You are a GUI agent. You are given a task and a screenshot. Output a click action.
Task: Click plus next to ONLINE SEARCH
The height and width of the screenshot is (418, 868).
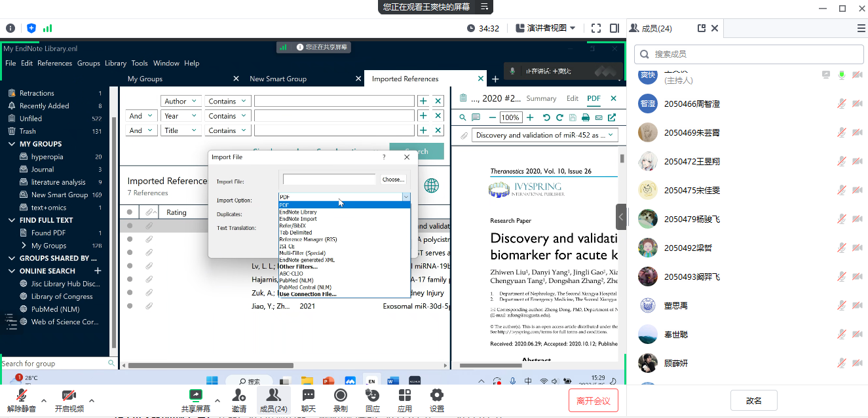(x=98, y=271)
